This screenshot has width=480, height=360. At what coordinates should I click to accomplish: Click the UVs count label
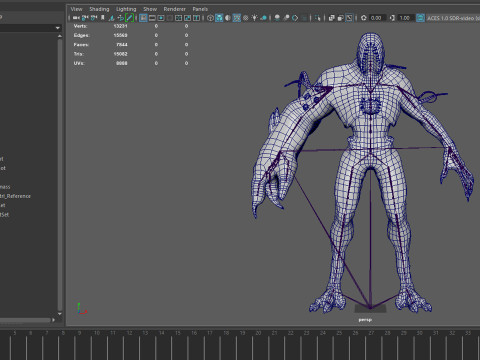(79, 63)
